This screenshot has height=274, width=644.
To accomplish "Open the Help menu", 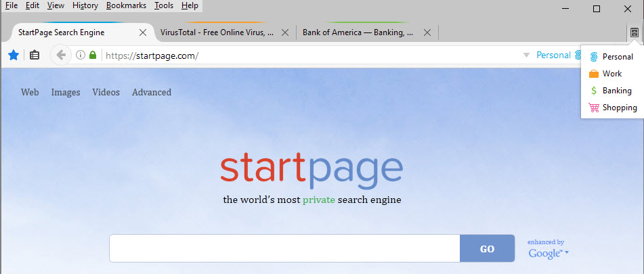I will (190, 5).
